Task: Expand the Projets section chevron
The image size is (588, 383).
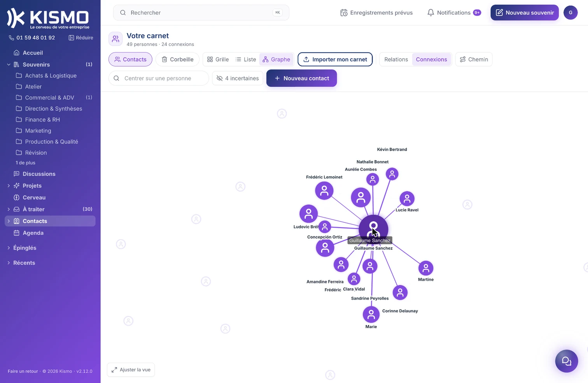Action: click(x=9, y=186)
